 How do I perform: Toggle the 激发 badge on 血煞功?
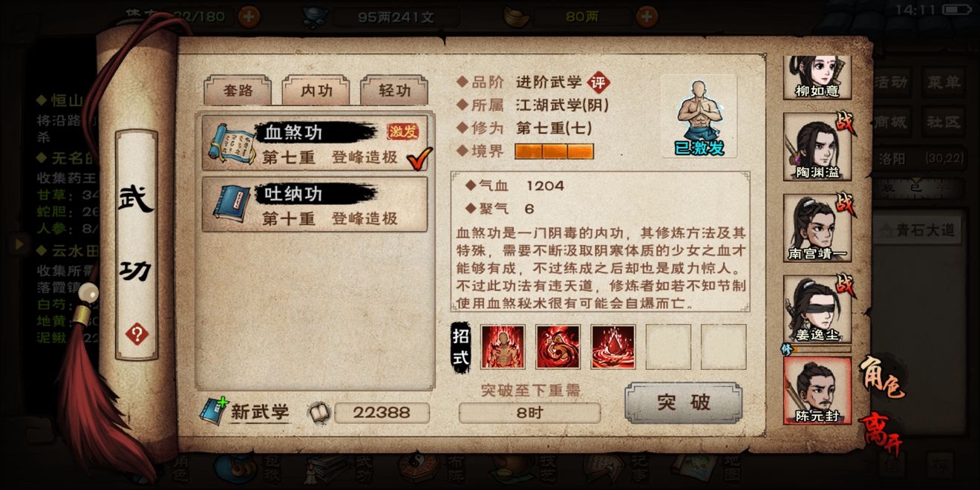click(x=402, y=131)
